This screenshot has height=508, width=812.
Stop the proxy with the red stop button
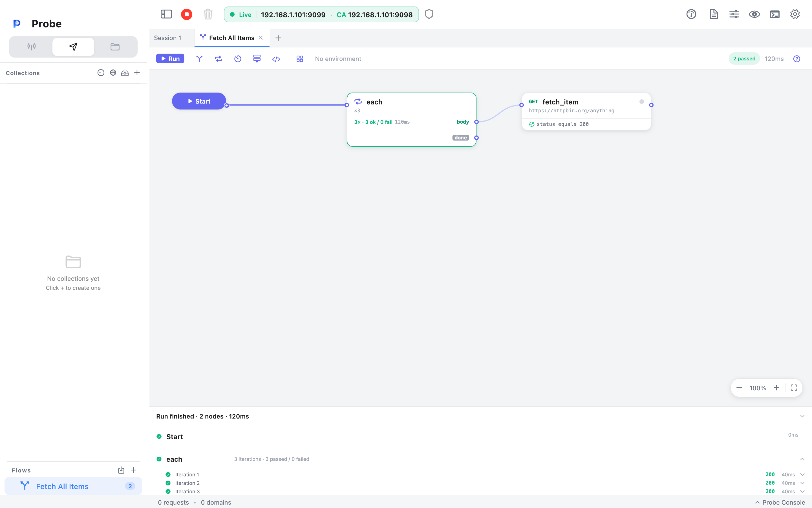(187, 14)
